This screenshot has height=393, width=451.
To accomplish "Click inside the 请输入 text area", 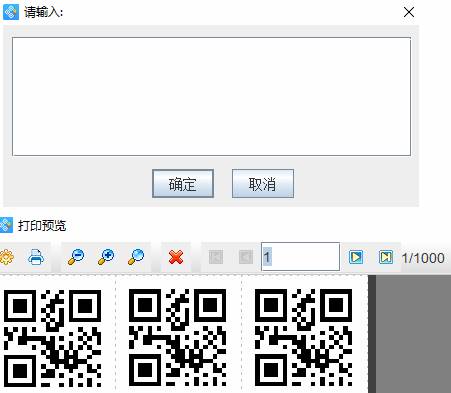I will (x=212, y=96).
